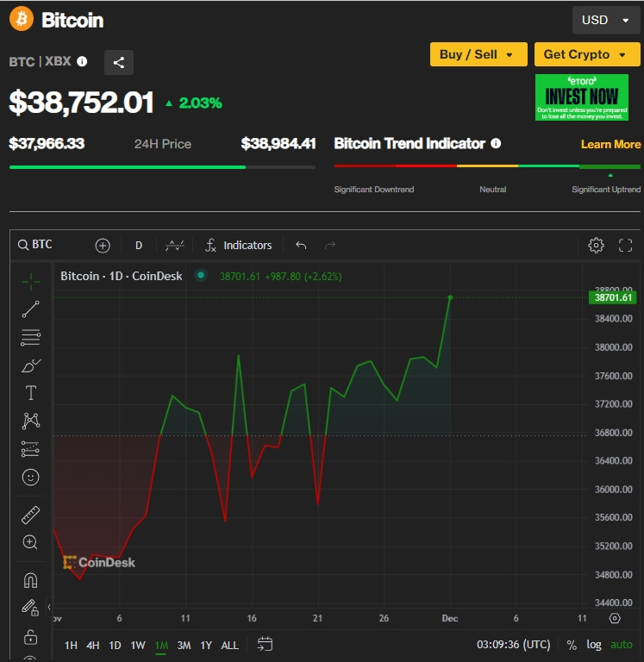Screen dimensions: 644x662
Task: Toggle stay in drawing mode pencil-lock
Action: pos(30,608)
